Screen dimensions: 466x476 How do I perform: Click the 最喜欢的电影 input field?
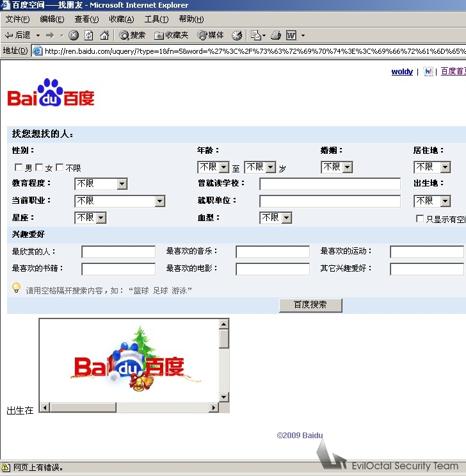click(x=273, y=269)
